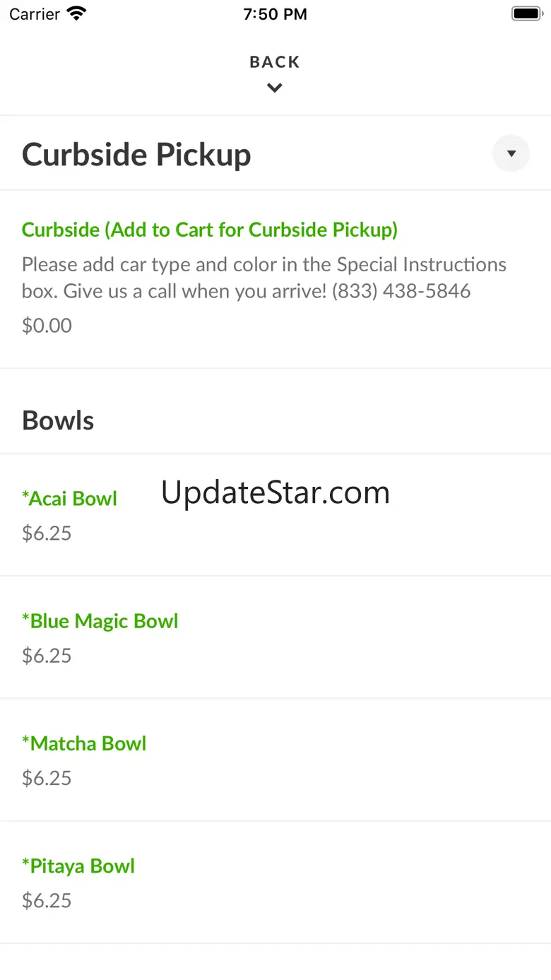This screenshot has width=551, height=980.
Task: Tap the down chevron under BACK
Action: [275, 88]
